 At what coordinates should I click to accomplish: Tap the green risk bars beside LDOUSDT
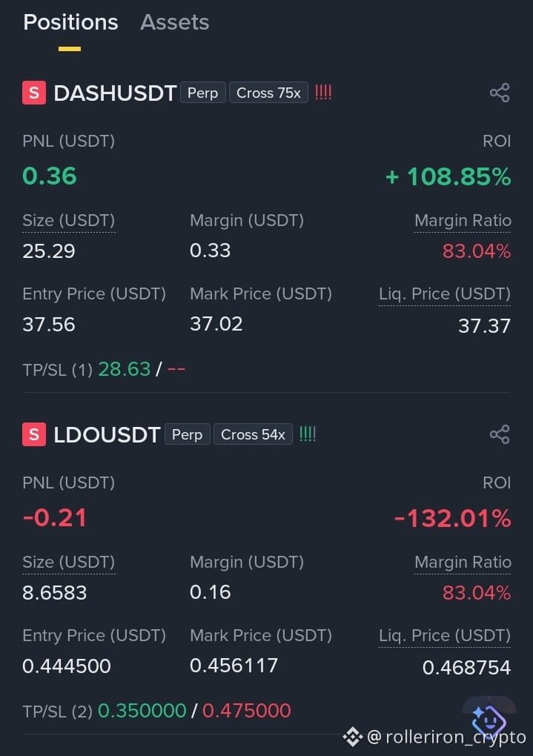click(308, 434)
